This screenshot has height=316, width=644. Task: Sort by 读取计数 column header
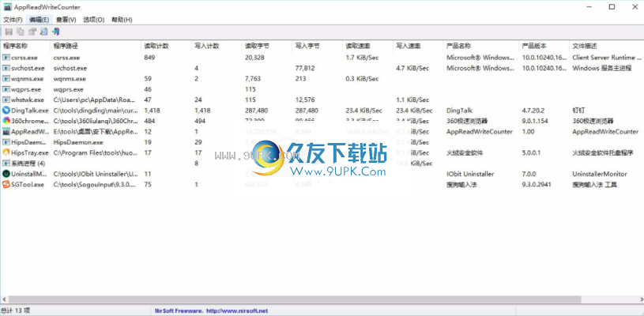[167, 46]
